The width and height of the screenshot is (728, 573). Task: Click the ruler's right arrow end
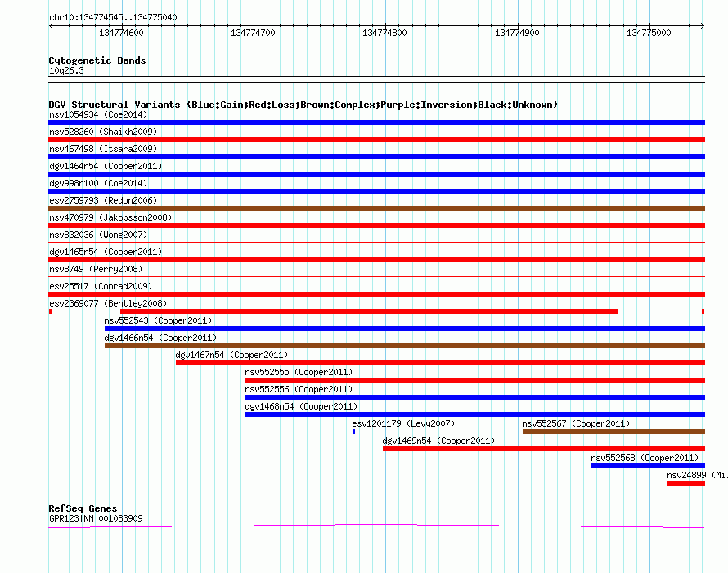click(702, 25)
